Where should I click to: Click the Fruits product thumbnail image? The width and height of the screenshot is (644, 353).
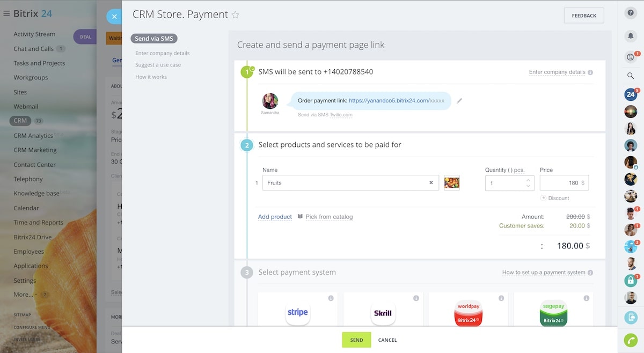452,183
